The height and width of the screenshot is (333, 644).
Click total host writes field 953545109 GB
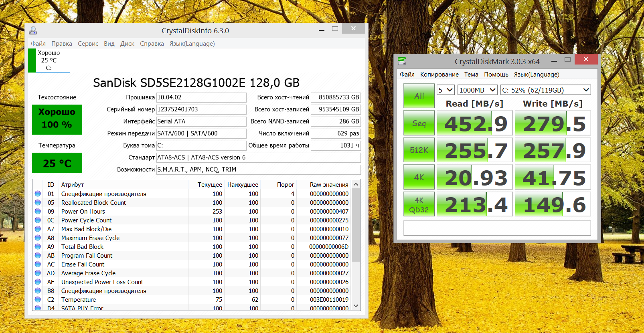[x=336, y=109]
